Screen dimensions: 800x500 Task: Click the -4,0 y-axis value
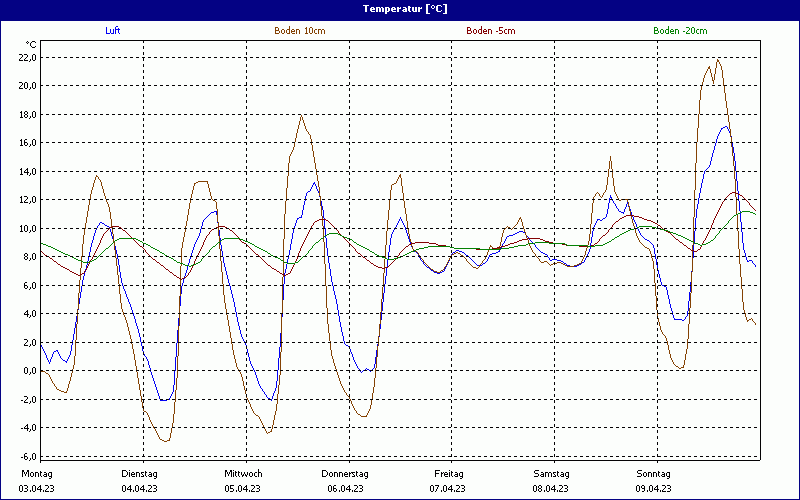[29, 428]
